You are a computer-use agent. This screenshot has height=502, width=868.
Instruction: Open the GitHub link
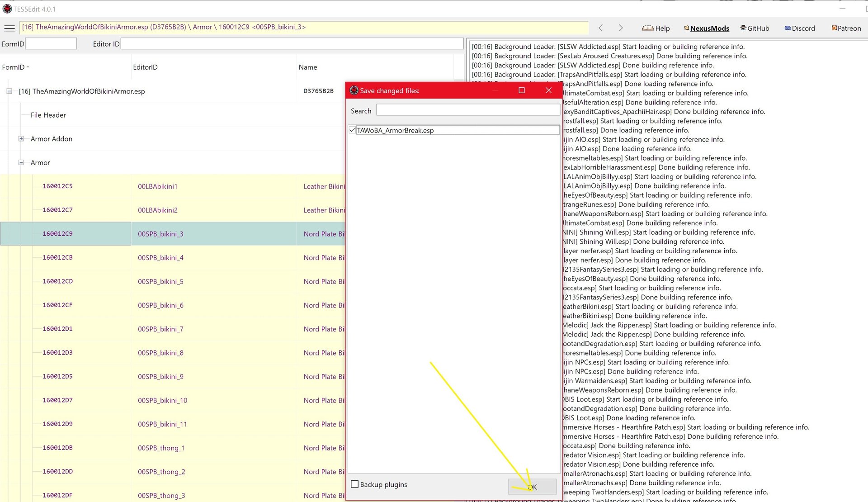coord(755,28)
